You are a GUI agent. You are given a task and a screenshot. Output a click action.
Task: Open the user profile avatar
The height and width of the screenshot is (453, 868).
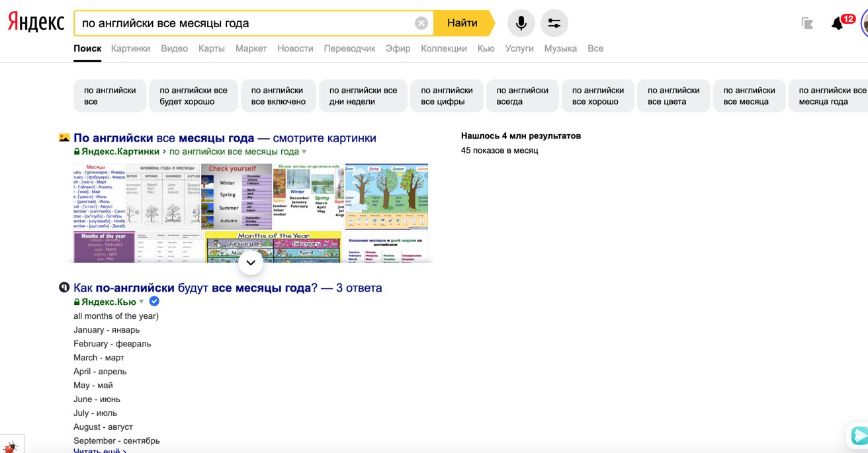864,24
